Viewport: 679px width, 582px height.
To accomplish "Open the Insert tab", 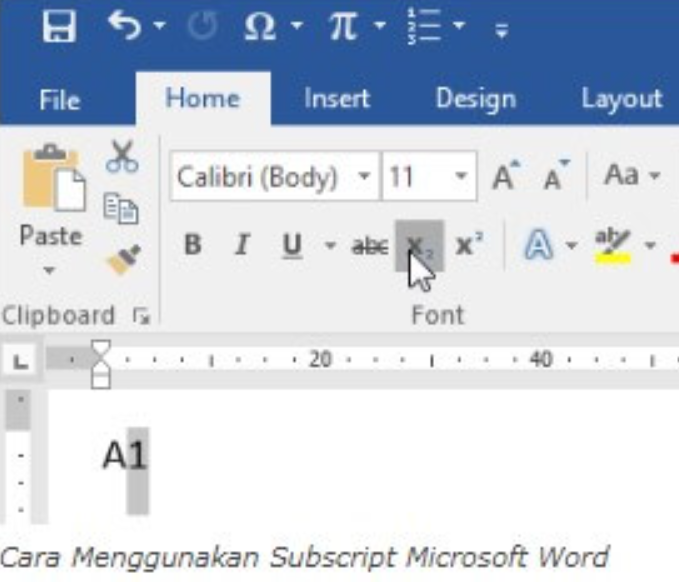I will [337, 98].
